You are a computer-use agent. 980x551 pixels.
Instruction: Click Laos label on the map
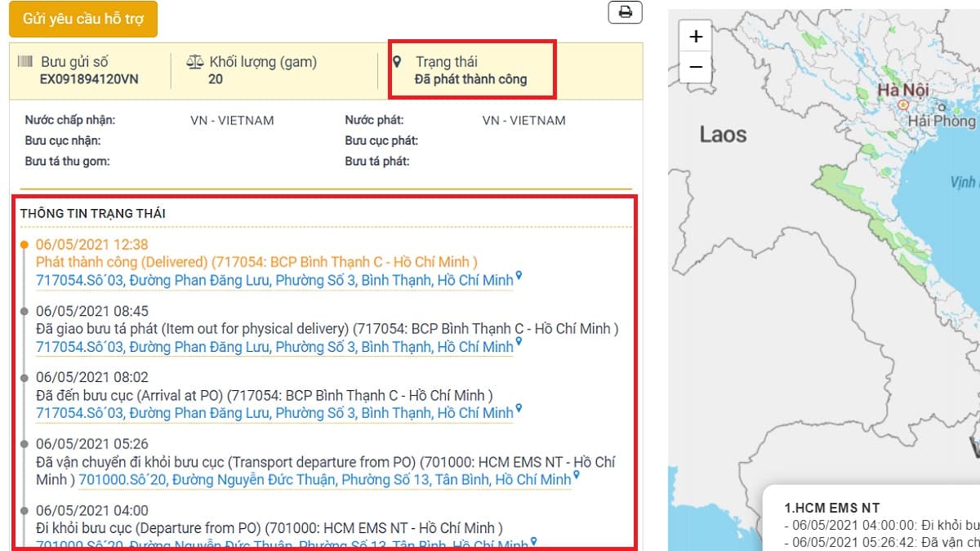tap(723, 135)
